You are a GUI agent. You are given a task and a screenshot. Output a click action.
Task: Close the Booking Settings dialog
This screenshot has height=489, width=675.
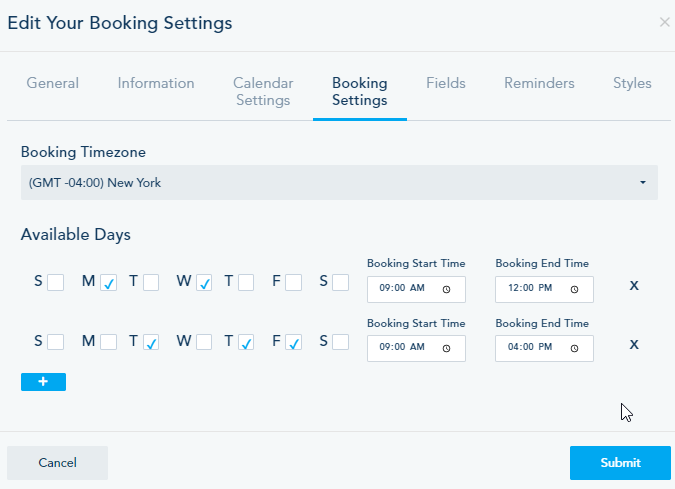pos(665,22)
